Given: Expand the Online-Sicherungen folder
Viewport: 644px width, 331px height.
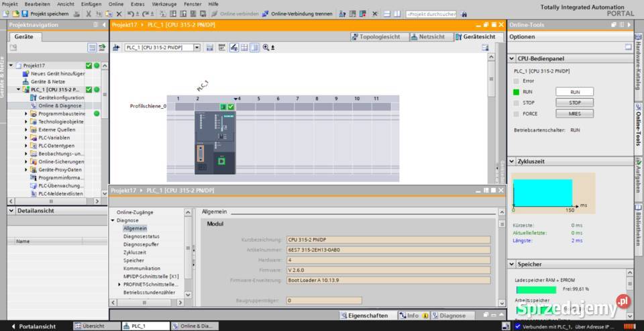Looking at the screenshot, I should pos(26,162).
